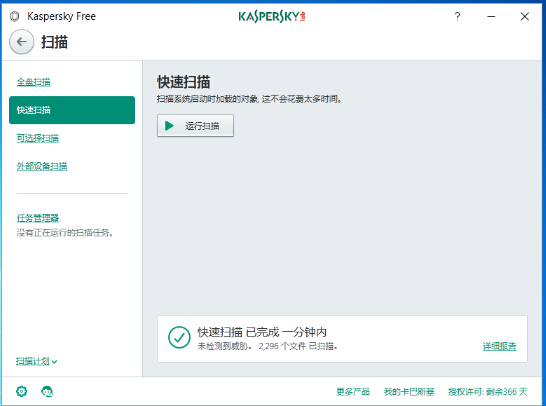The image size is (546, 406).
Task: Open the 详细报告 link
Action: [x=499, y=346]
